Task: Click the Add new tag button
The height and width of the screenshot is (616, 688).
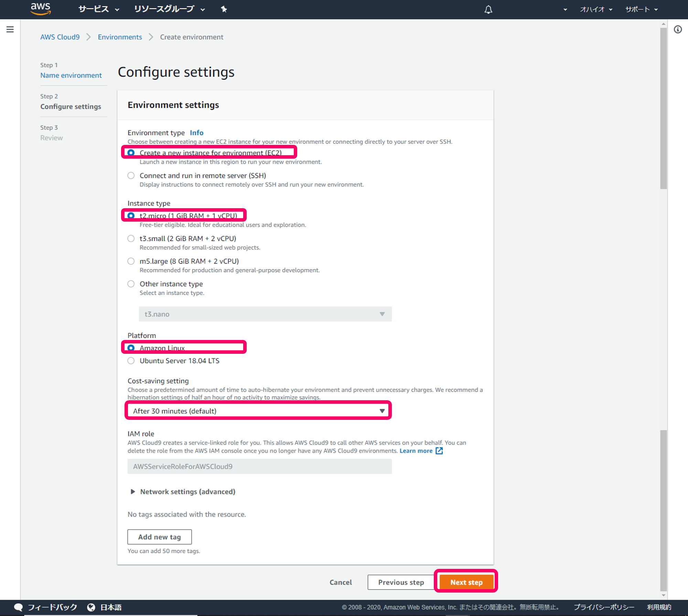Action: 159,537
